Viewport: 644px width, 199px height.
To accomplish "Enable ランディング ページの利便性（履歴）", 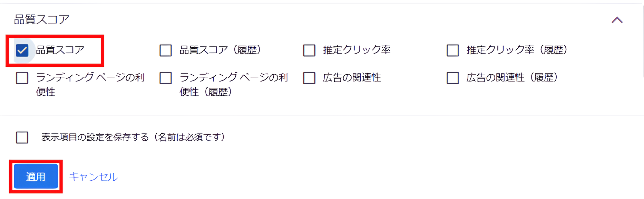I will coord(166,78).
